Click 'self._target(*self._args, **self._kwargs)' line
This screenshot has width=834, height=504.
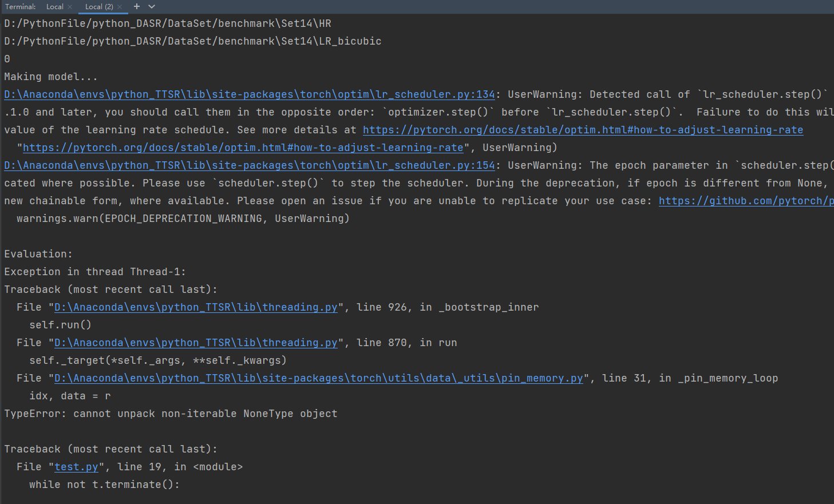[158, 360]
